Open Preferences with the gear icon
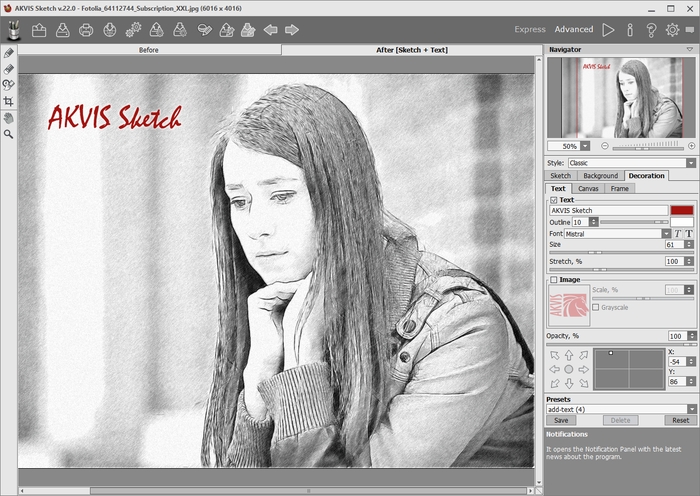This screenshot has height=496, width=700. tap(672, 30)
